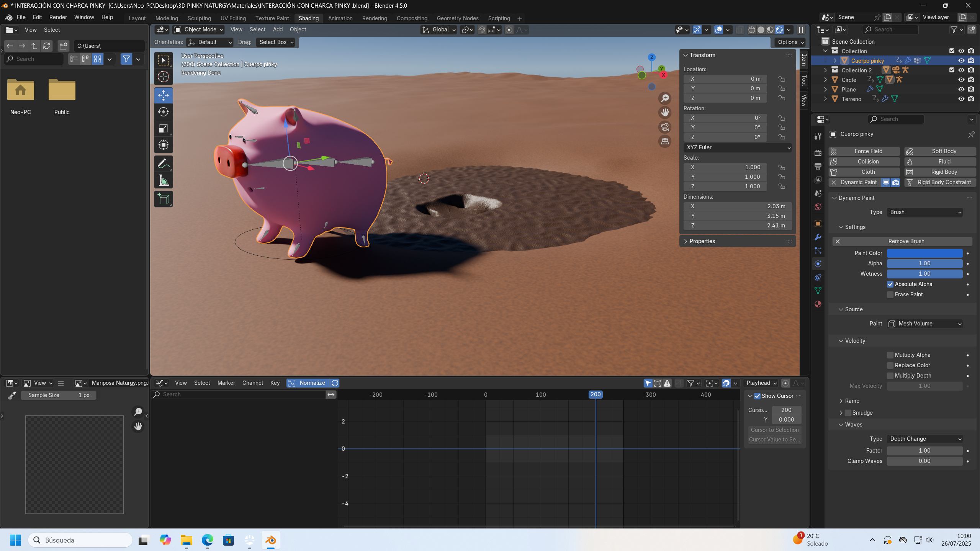Expand the Ramp panel

(x=852, y=401)
